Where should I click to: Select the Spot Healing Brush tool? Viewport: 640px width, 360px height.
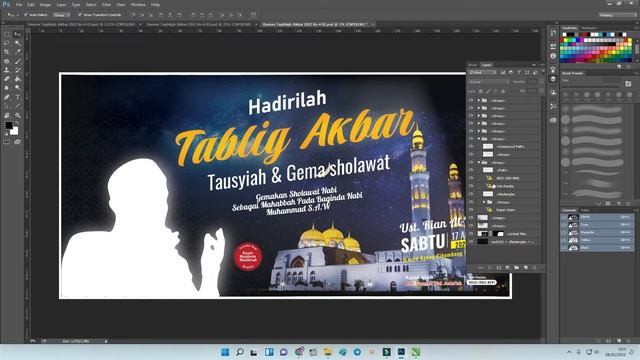[7, 61]
